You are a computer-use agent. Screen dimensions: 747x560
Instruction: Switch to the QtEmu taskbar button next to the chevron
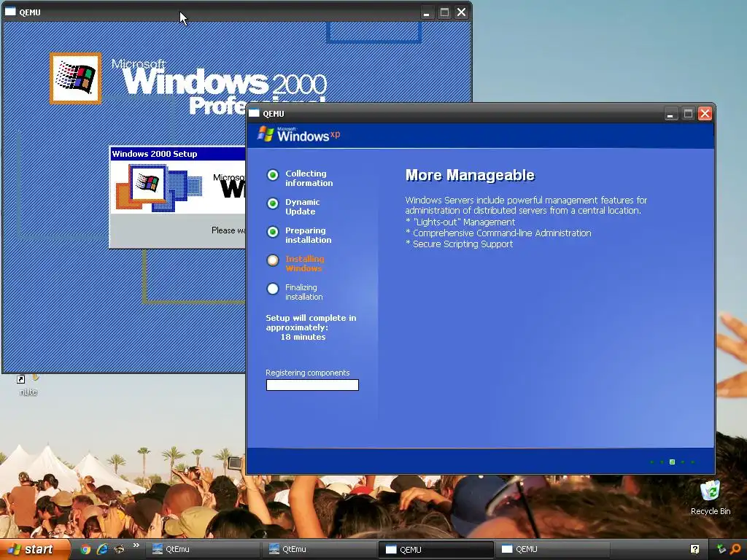201,549
